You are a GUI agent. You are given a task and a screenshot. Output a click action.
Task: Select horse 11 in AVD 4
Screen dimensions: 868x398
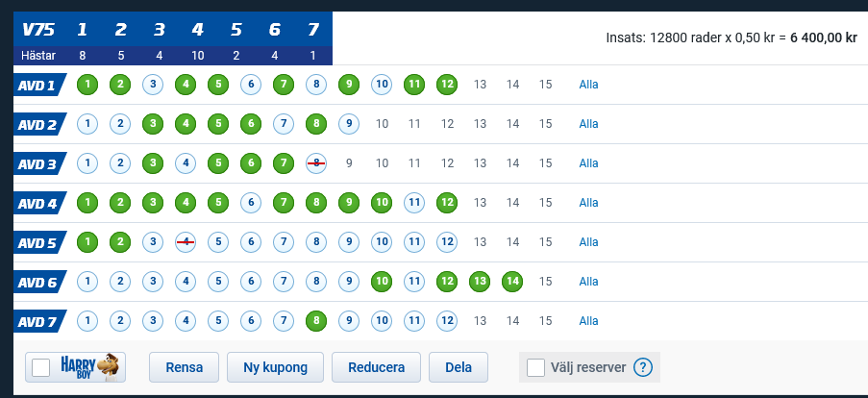tap(414, 203)
